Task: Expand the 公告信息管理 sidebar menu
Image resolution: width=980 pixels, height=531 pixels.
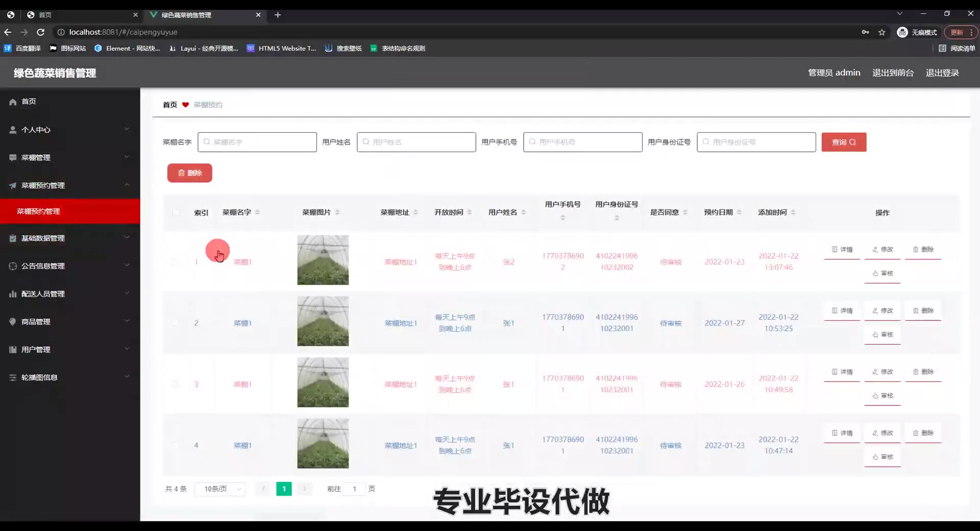Action: pos(70,266)
